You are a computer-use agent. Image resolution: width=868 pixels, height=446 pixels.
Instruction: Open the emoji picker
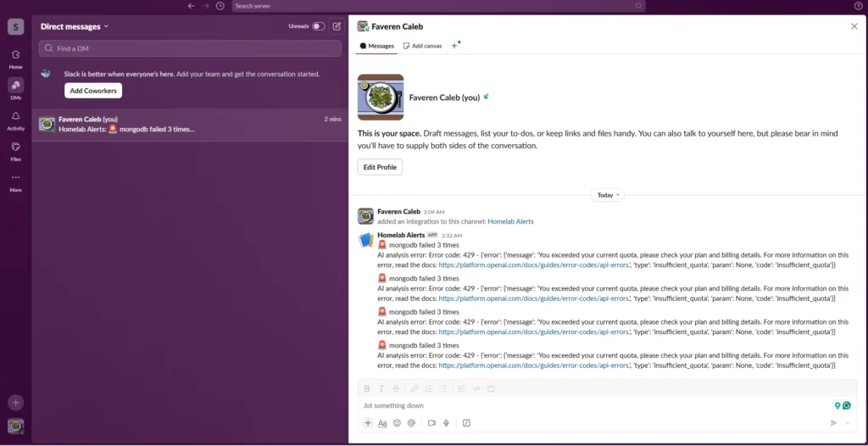click(397, 423)
